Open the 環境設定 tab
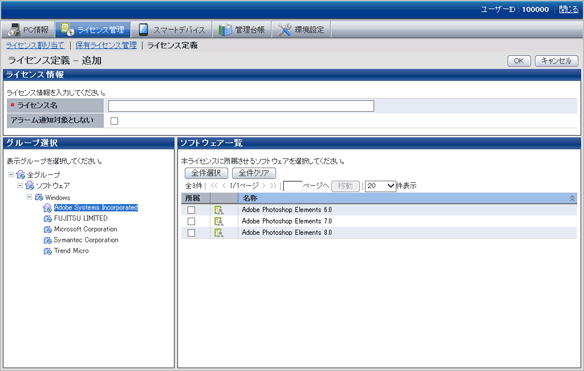 coord(301,29)
